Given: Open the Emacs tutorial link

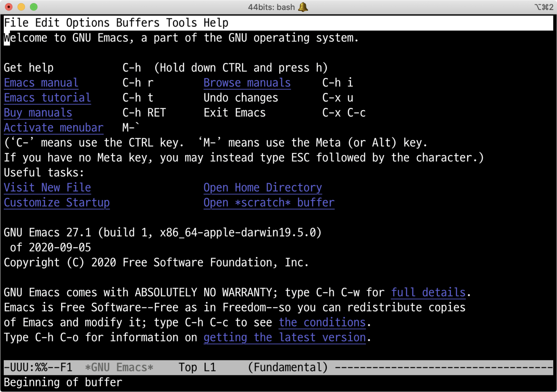Looking at the screenshot, I should point(47,98).
